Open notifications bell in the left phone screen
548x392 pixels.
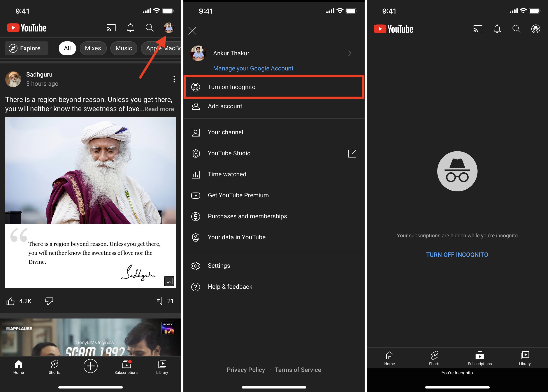click(x=130, y=28)
